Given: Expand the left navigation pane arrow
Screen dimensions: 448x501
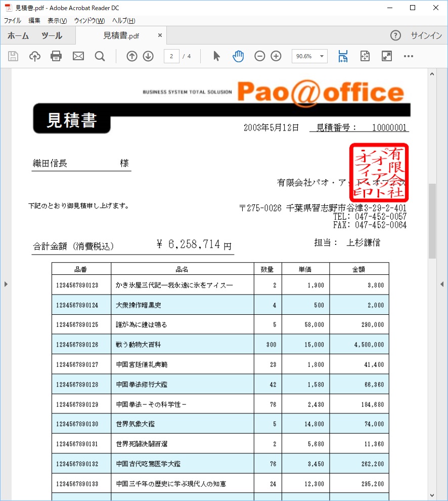Looking at the screenshot, I should point(6,284).
